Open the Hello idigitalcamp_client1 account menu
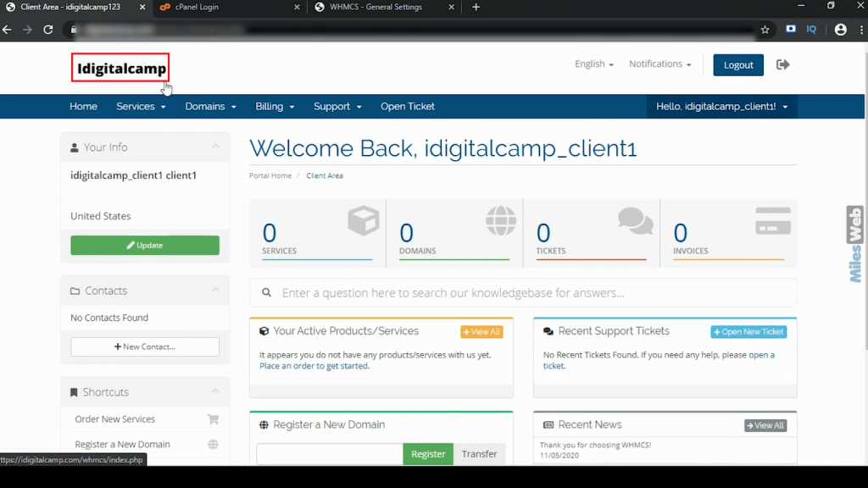This screenshot has width=868, height=488. 721,107
